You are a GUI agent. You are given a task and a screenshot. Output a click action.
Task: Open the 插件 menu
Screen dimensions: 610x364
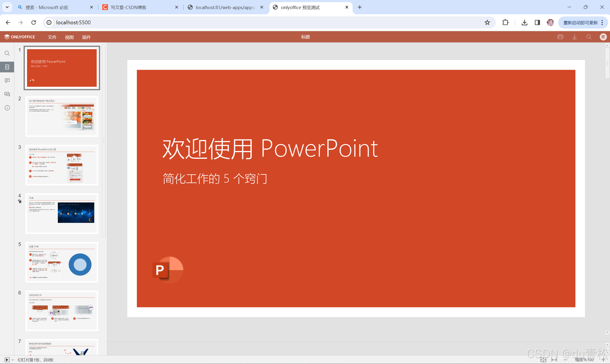(x=87, y=37)
